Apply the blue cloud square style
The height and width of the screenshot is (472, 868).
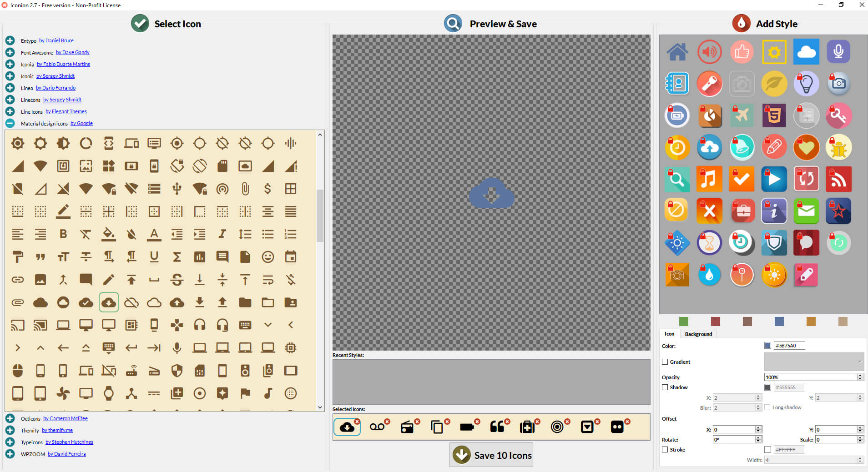coord(806,52)
